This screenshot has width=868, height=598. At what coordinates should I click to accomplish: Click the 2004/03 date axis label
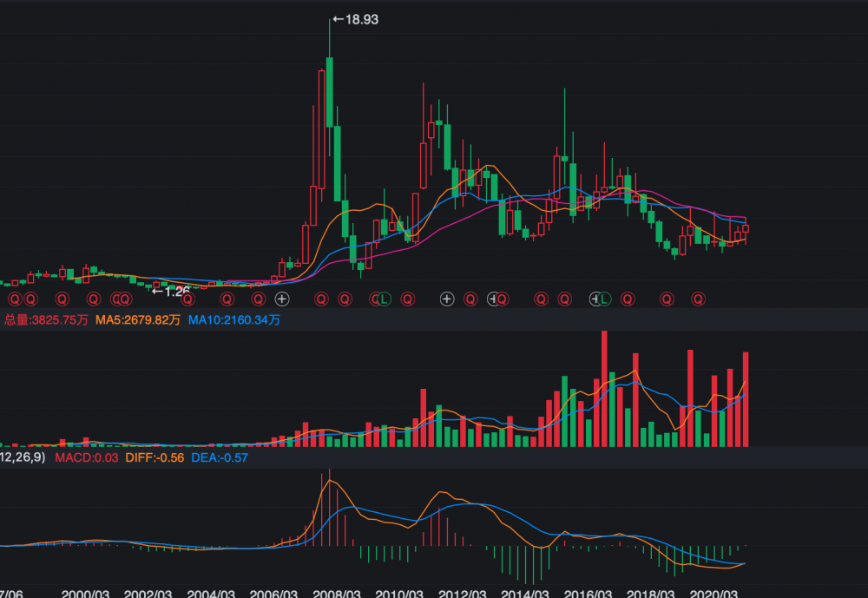(211, 594)
